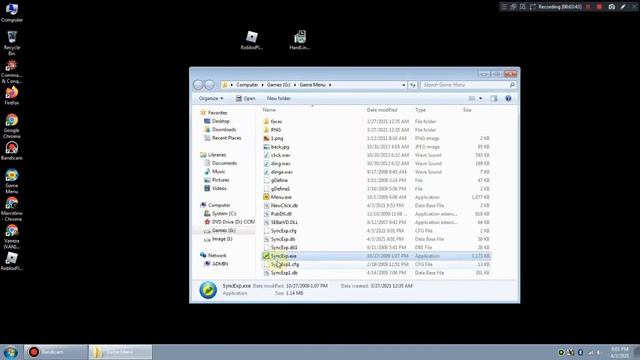Open Music library
The image size is (640, 360).
tap(218, 171)
